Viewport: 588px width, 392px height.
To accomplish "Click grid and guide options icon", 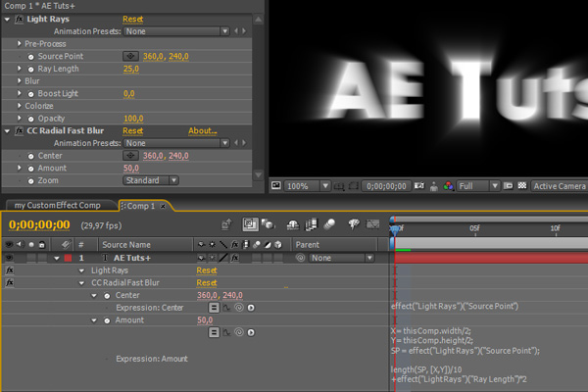I will pyautogui.click(x=339, y=186).
